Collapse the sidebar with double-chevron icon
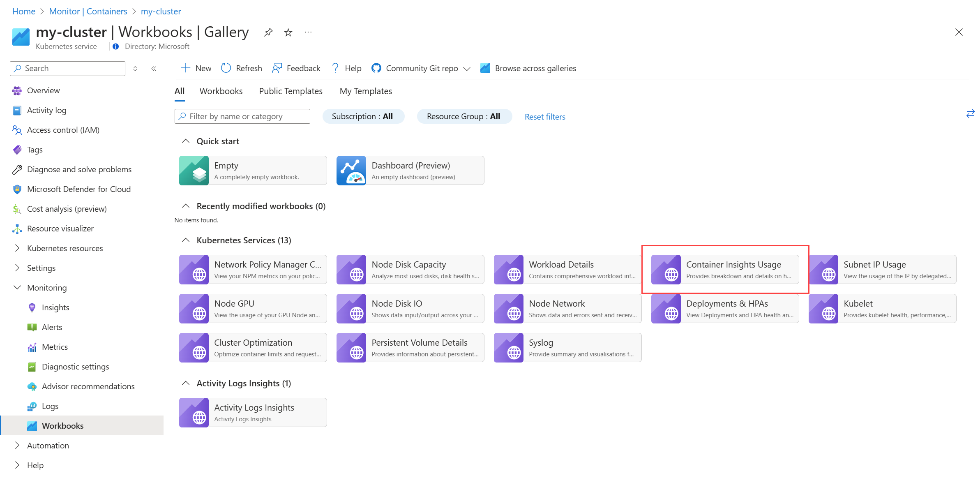Screen dimensions: 980x478 click(x=154, y=69)
